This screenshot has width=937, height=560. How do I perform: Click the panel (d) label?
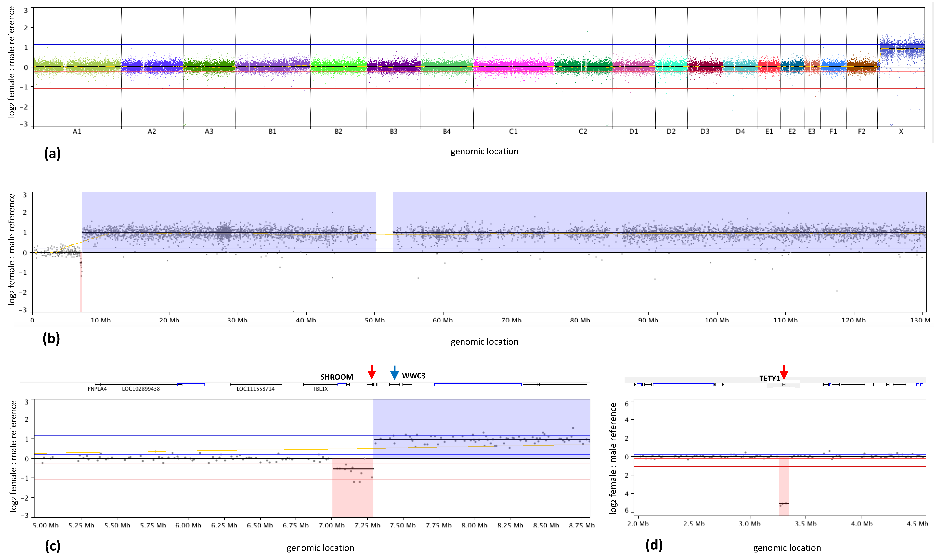click(x=654, y=545)
